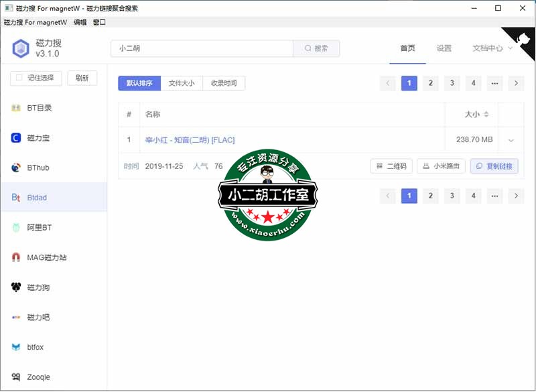Sort results by 收录时间
Viewport: 536px width, 392px height.
[x=223, y=83]
